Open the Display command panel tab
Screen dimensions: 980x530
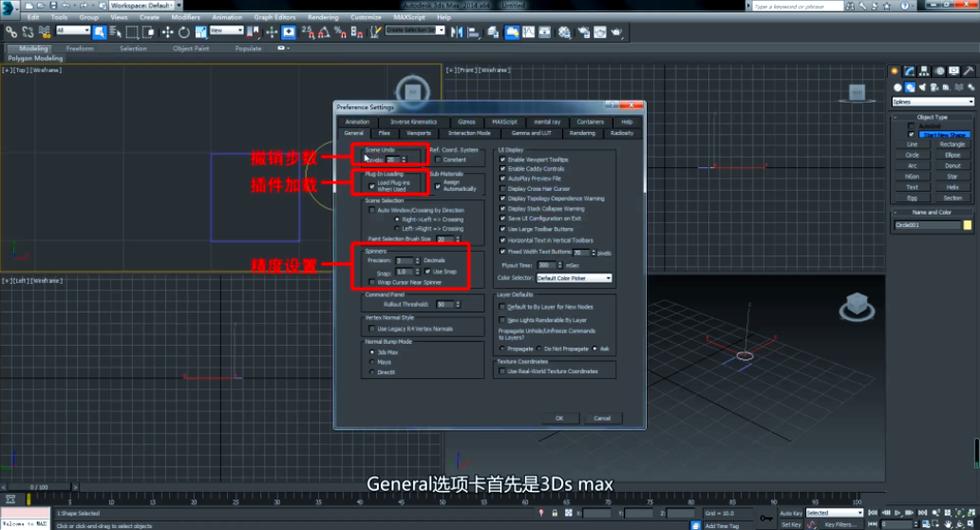pos(954,71)
